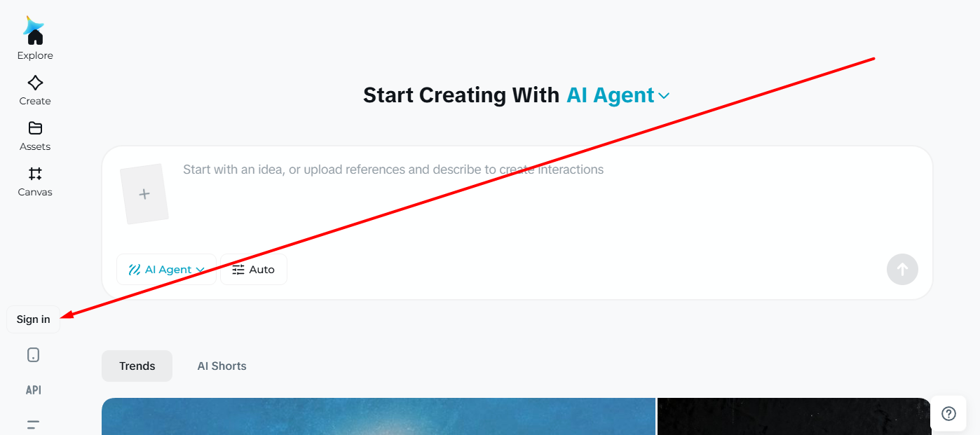Open the Auto settings options
Image resolution: width=980 pixels, height=435 pixels.
(254, 270)
